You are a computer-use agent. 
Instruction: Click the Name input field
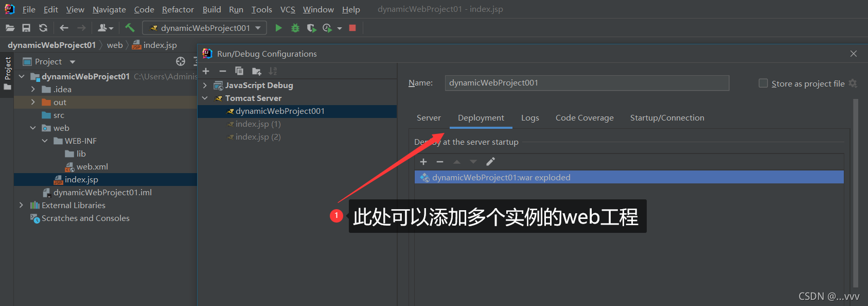pyautogui.click(x=587, y=83)
